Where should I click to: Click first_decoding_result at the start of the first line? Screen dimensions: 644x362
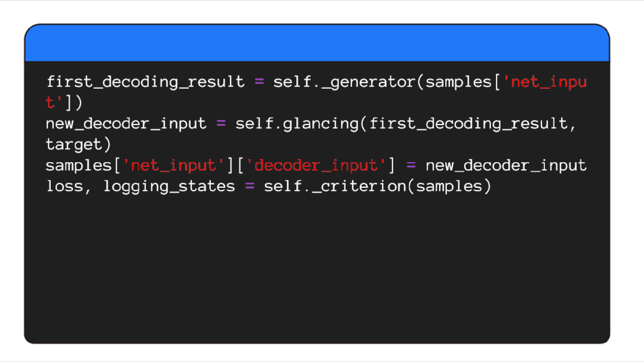click(x=145, y=82)
